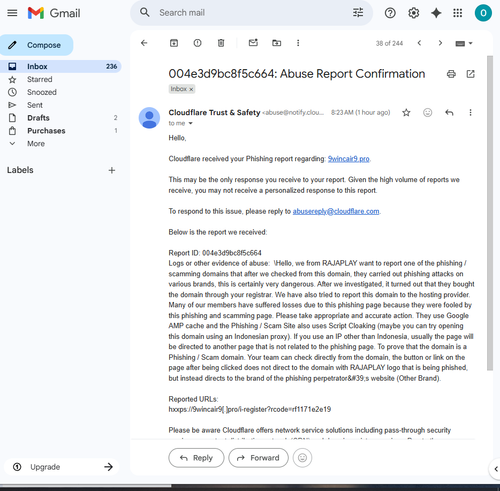Show the side panel arrow
Viewport: 500px width, 491px height.
(x=495, y=469)
